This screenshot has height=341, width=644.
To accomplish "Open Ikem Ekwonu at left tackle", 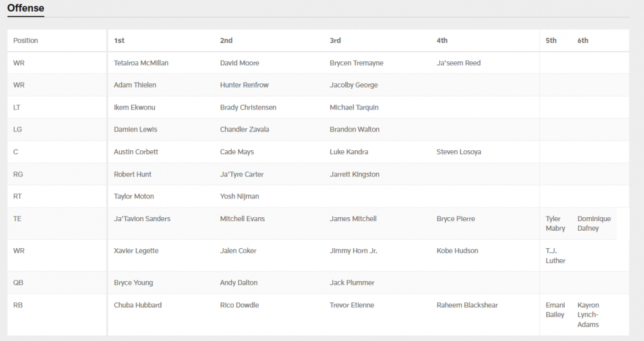I will (x=135, y=107).
